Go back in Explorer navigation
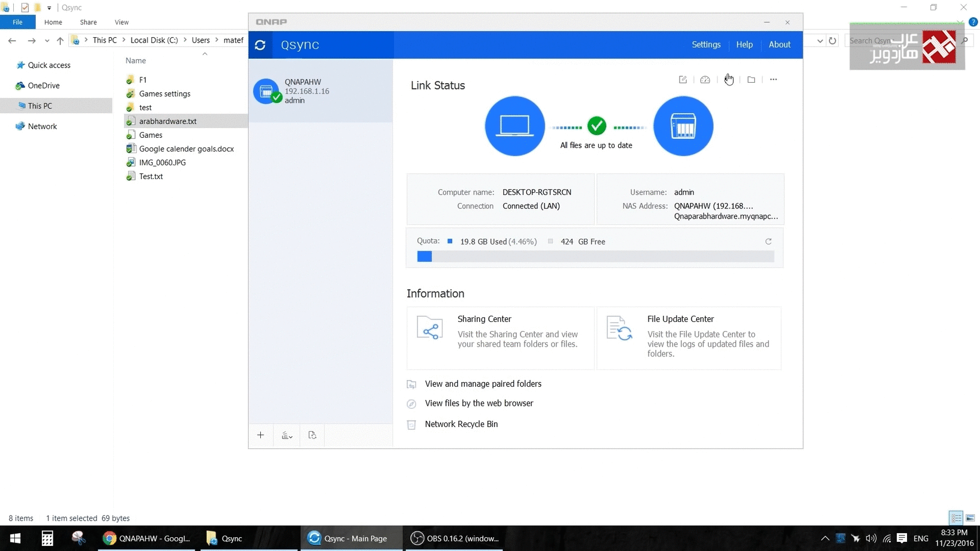The height and width of the screenshot is (551, 980). 12,41
